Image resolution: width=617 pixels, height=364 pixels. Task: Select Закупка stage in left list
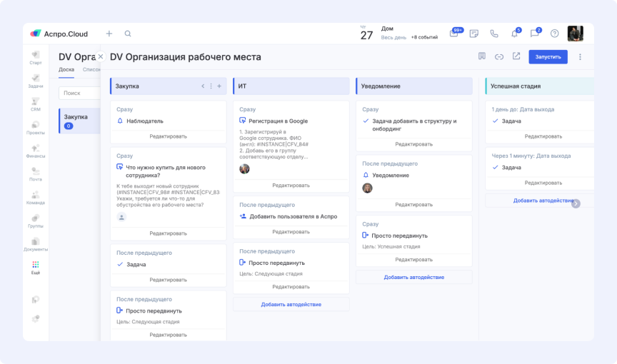[x=80, y=121]
